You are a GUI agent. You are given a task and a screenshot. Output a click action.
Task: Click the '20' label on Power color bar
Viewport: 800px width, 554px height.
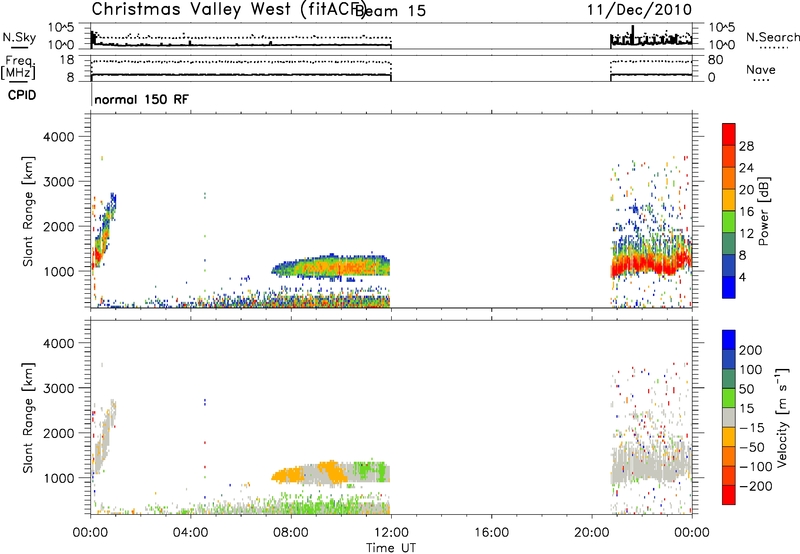click(x=746, y=190)
